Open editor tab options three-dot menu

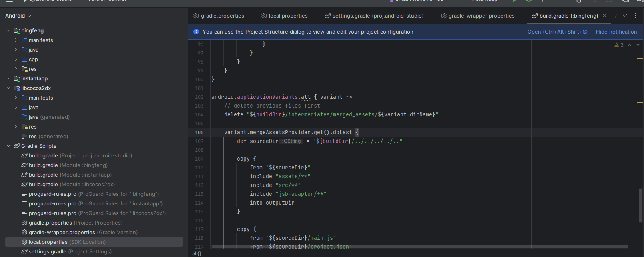coord(635,16)
